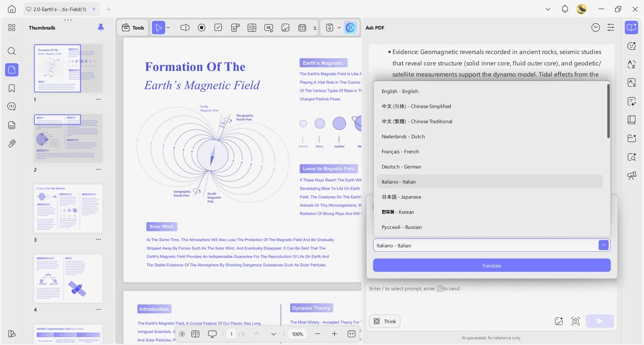Click the screenshot capture icon in chat box
Image resolution: width=644 pixels, height=345 pixels.
pos(575,321)
